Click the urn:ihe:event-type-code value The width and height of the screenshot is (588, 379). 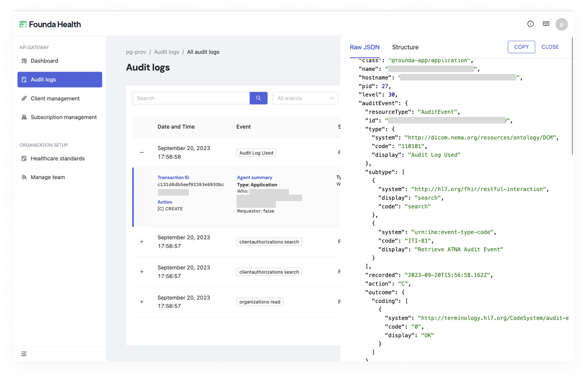(x=452, y=232)
